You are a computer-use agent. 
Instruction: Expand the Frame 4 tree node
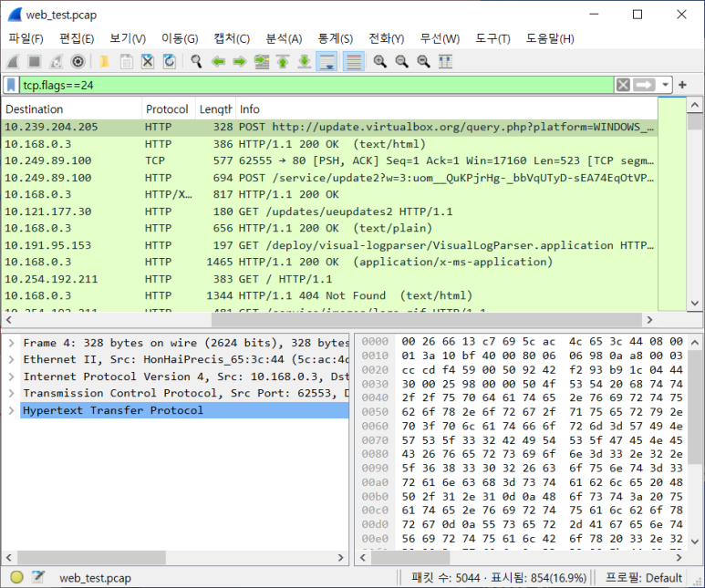pos(12,343)
